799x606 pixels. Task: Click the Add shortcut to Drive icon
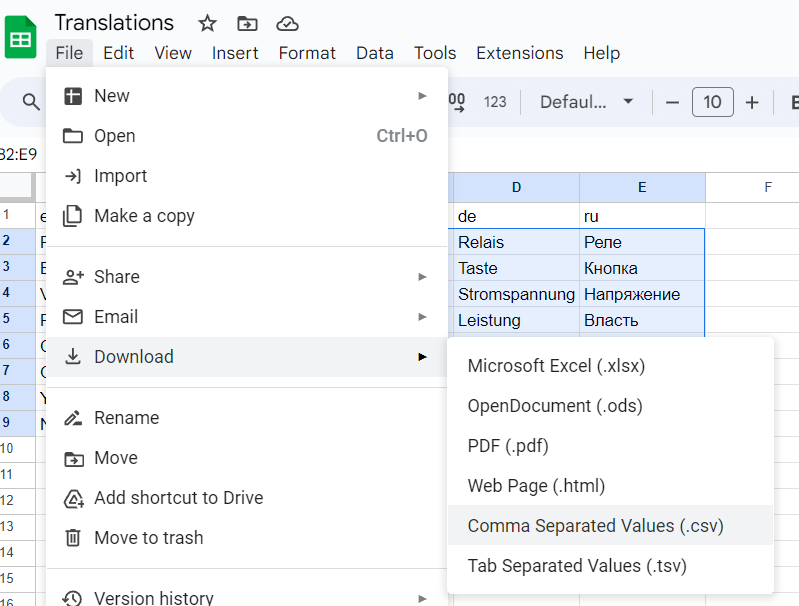point(73,498)
